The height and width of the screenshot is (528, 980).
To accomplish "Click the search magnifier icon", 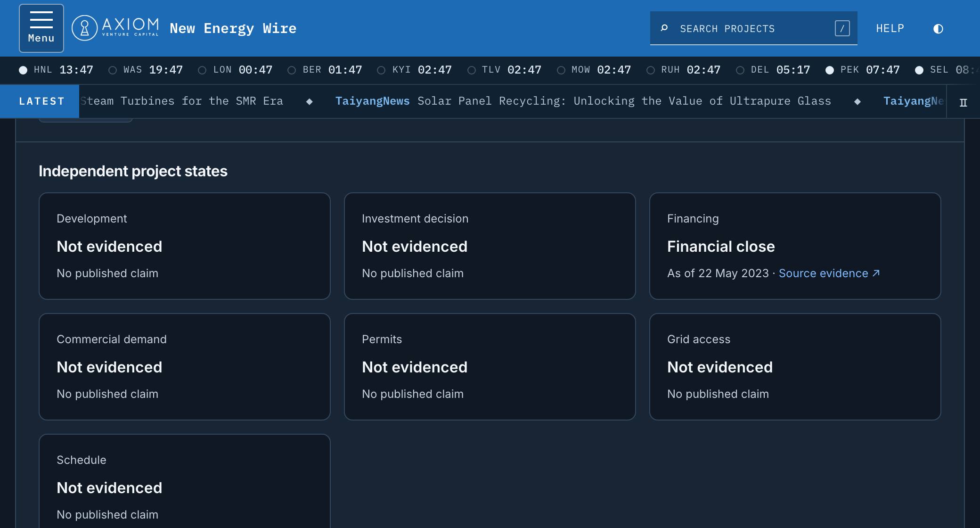I will click(x=664, y=28).
